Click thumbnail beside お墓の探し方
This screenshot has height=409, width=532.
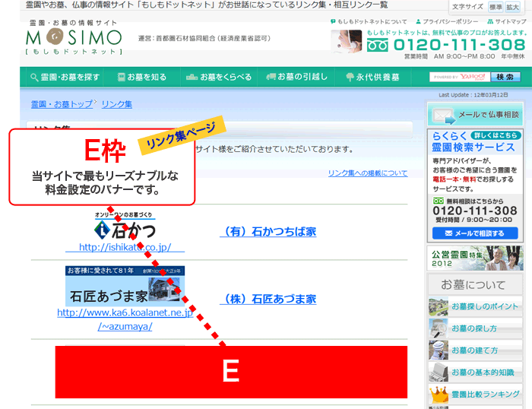pos(439,328)
